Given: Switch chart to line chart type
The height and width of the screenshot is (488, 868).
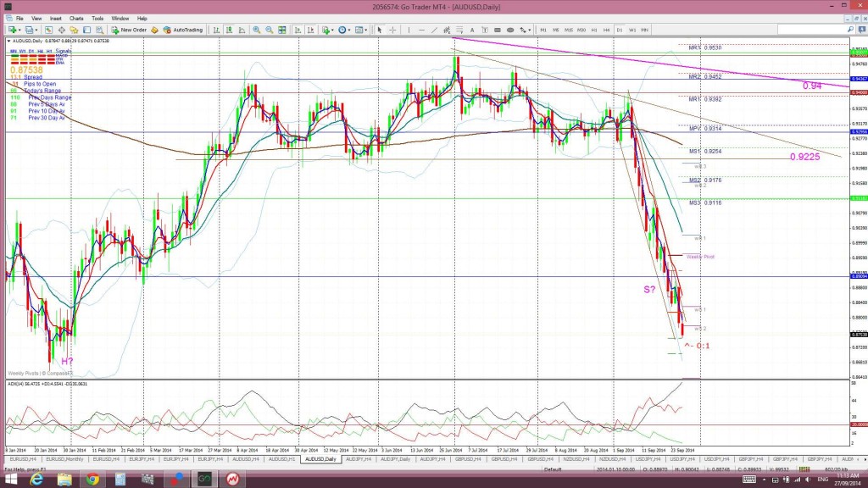Looking at the screenshot, I should [242, 30].
